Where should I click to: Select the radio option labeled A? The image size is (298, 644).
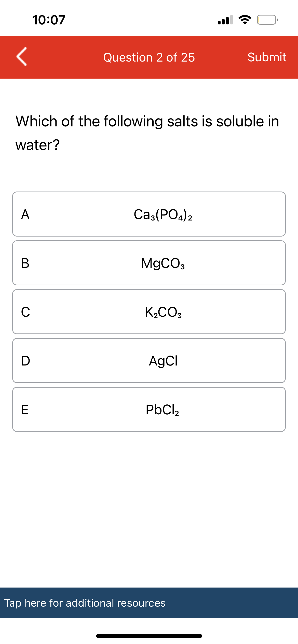click(x=26, y=215)
